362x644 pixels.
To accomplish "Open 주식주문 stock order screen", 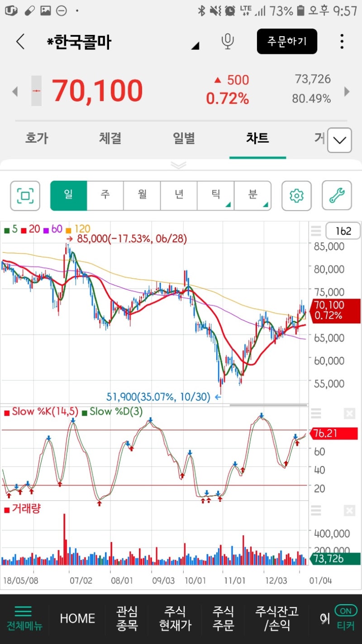I will (x=224, y=619).
